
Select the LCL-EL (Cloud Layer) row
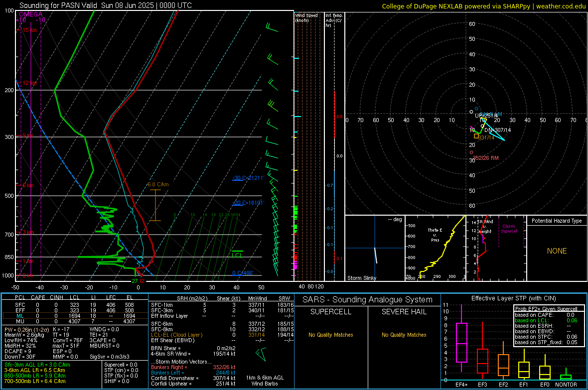tap(222, 335)
